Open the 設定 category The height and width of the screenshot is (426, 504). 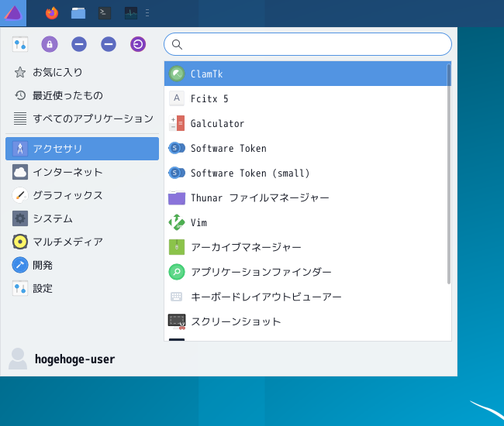point(82,288)
